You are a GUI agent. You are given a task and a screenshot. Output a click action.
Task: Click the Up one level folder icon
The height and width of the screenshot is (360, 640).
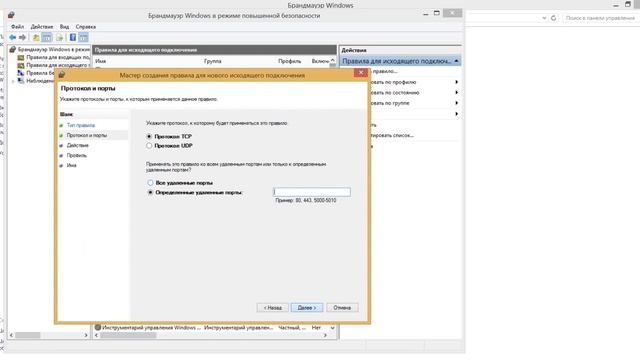point(36,38)
